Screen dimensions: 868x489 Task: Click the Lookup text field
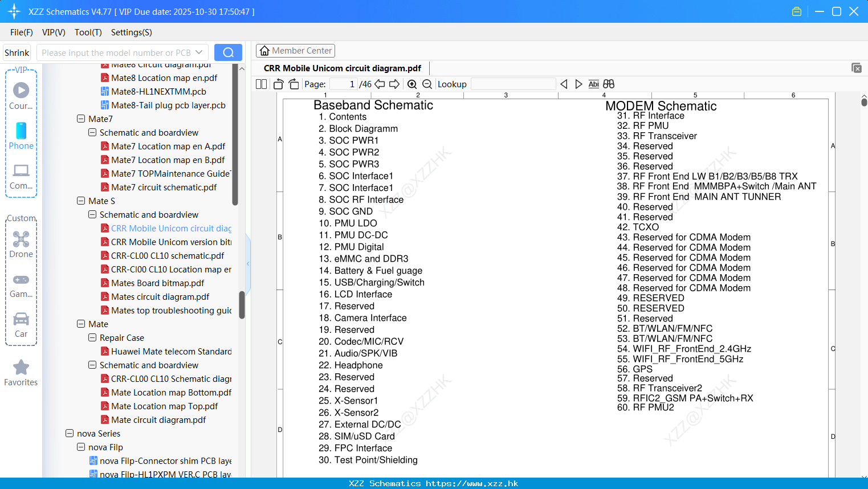(513, 84)
